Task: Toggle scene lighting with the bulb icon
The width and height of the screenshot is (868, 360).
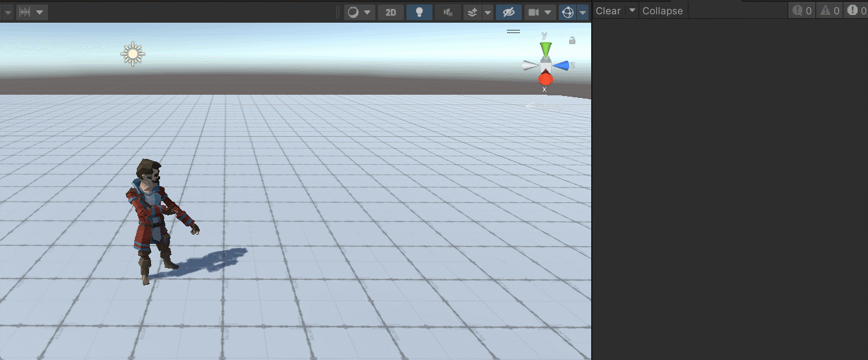Action: (419, 12)
